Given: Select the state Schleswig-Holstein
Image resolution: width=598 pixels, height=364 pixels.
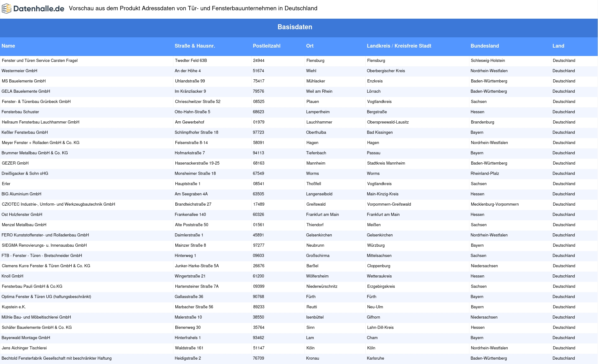Looking at the screenshot, I should [x=488, y=60].
